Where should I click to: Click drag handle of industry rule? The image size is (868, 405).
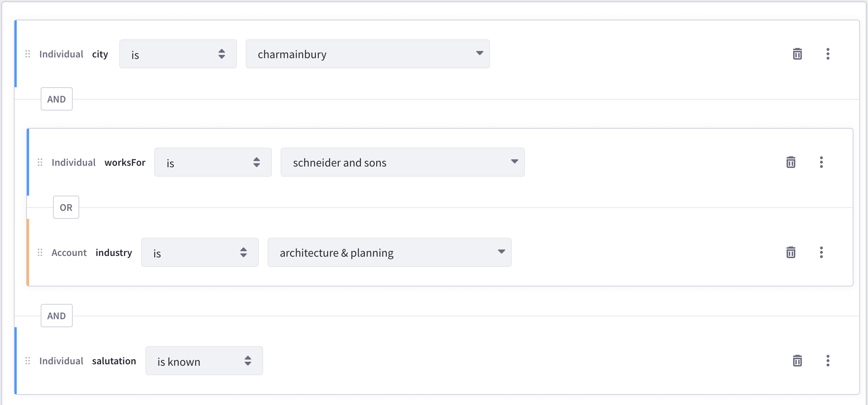point(40,252)
